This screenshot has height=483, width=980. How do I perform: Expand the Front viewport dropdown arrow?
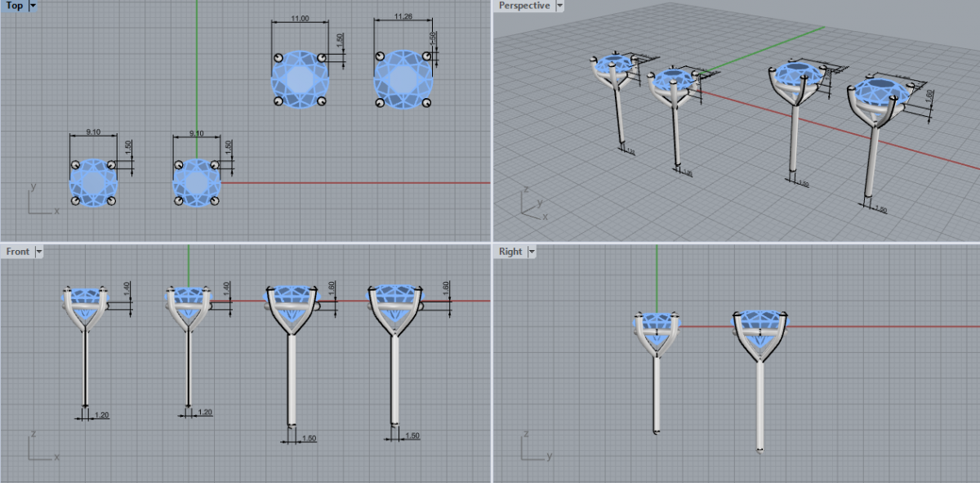[x=38, y=252]
